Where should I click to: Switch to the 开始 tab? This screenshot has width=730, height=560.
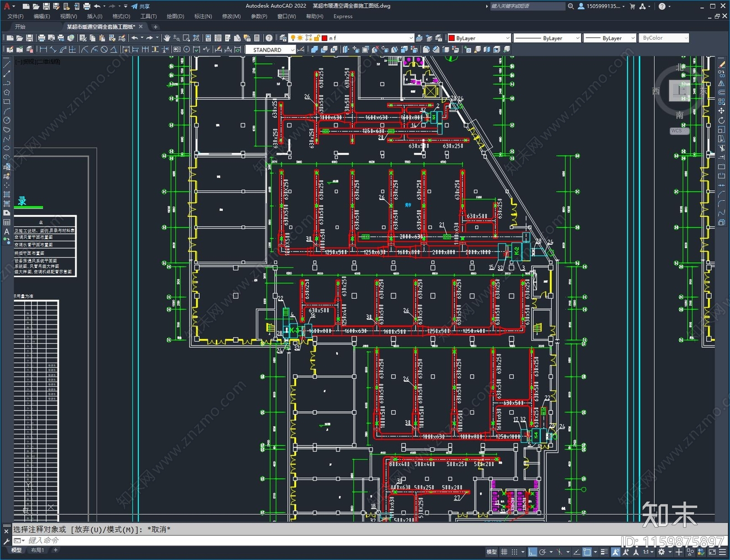point(20,26)
